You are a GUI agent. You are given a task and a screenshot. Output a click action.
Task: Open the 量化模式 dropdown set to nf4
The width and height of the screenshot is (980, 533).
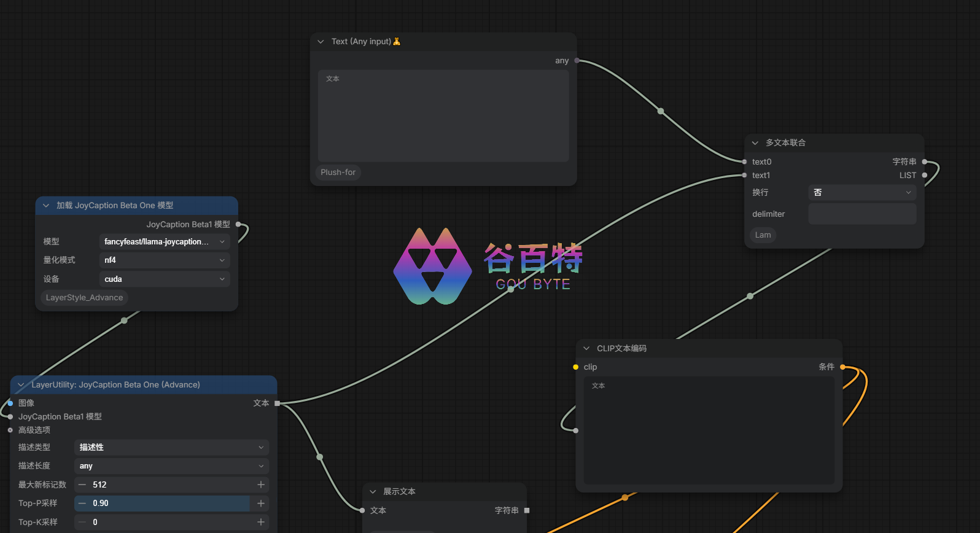(x=165, y=260)
